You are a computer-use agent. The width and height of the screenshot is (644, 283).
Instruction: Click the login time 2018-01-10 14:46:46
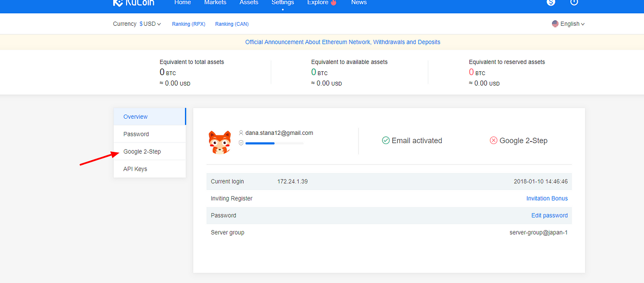pos(540,181)
